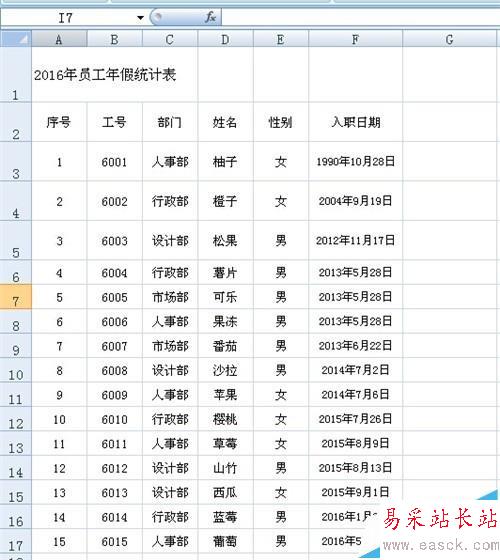Click inside the formula bar input
The image size is (500, 560).
click(360, 17)
